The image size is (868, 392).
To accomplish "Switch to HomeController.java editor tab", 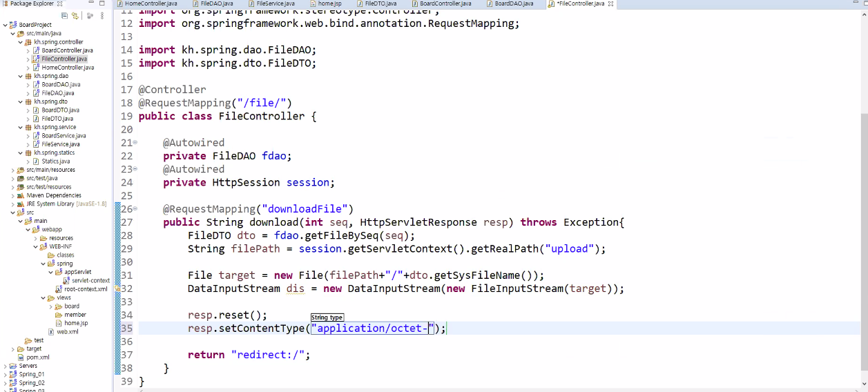I will click(148, 3).
